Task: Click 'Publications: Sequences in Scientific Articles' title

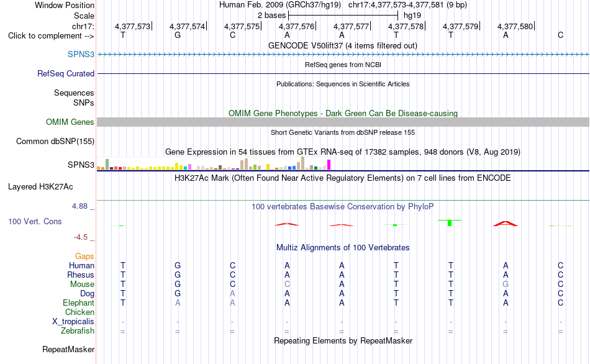Action: 343,84
